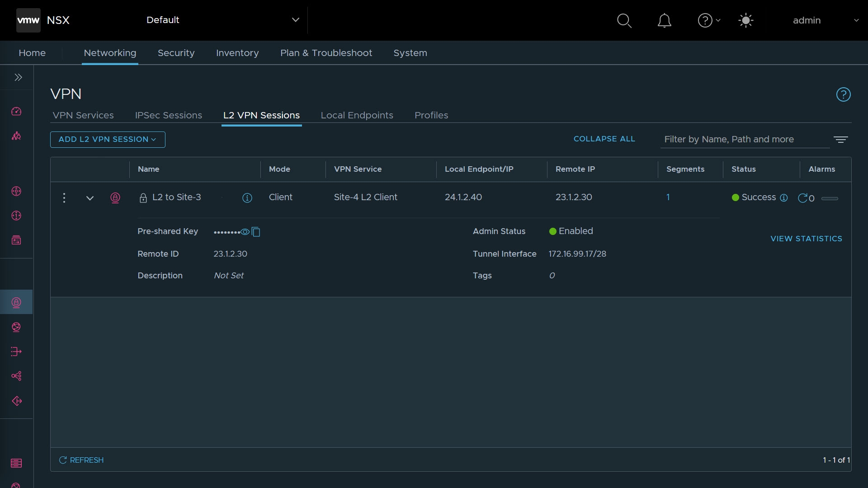The height and width of the screenshot is (488, 868).
Task: Click the filter lines icon beside the search field
Action: point(840,140)
